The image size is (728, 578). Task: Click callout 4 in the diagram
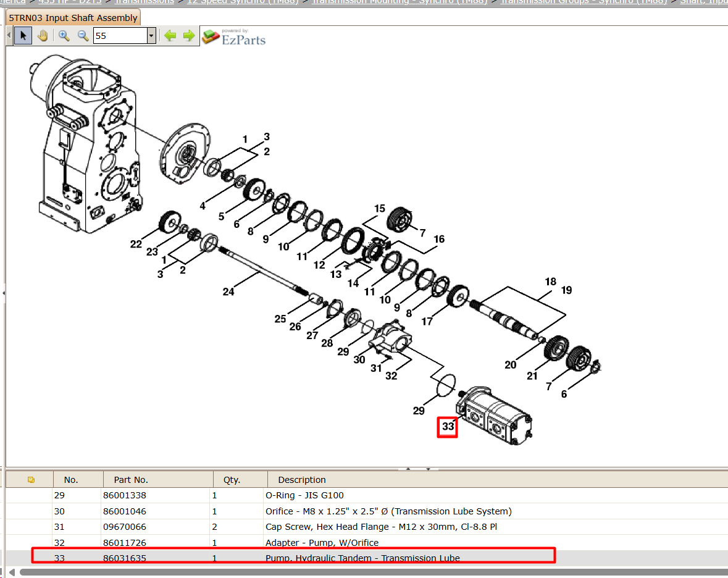[x=203, y=206]
